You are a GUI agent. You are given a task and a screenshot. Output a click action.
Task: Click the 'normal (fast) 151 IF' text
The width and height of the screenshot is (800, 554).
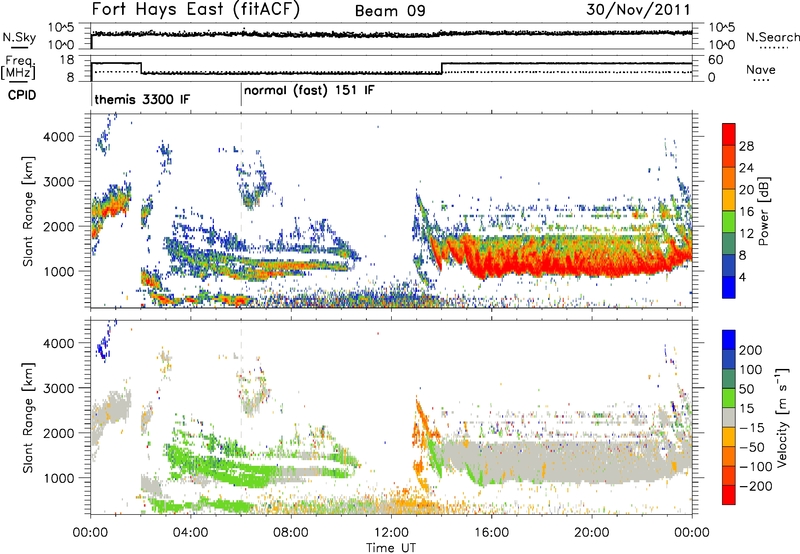(309, 91)
